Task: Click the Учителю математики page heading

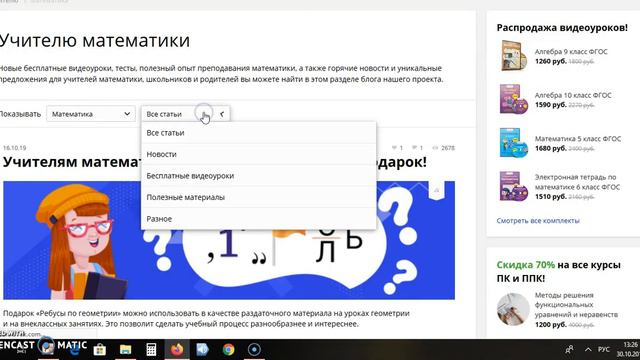Action: [94, 40]
